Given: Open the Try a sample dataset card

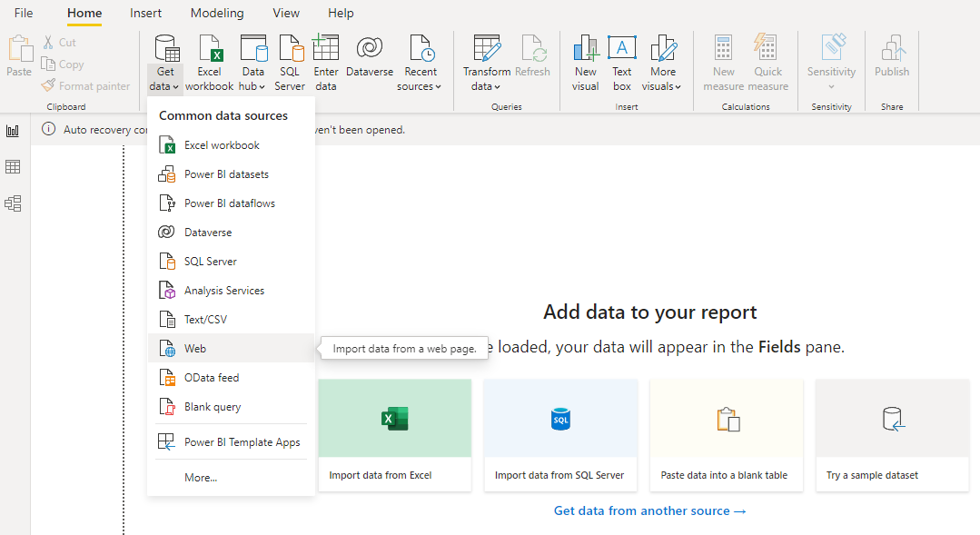Looking at the screenshot, I should [x=892, y=435].
